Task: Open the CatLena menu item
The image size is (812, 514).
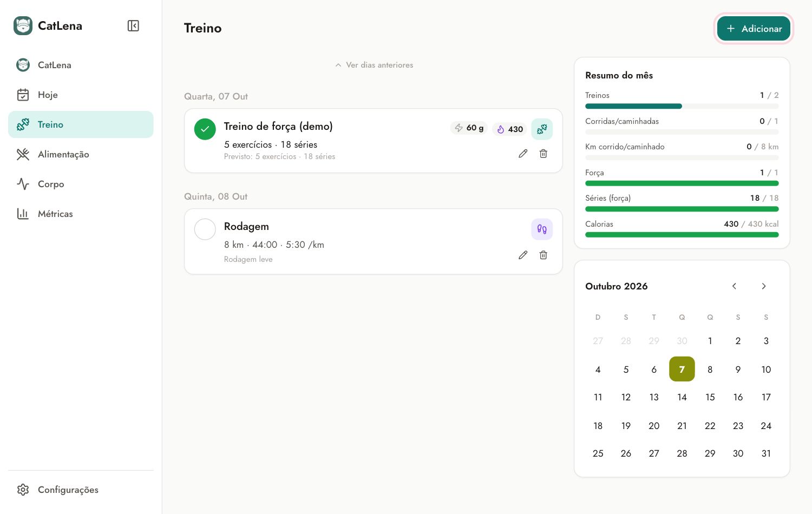Action: point(81,65)
